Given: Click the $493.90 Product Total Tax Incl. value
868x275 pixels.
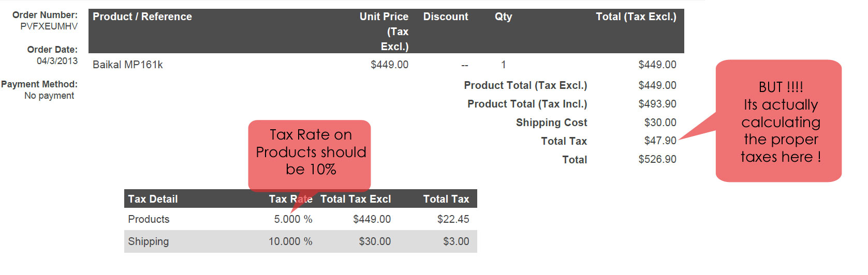Looking at the screenshot, I should pyautogui.click(x=657, y=104).
